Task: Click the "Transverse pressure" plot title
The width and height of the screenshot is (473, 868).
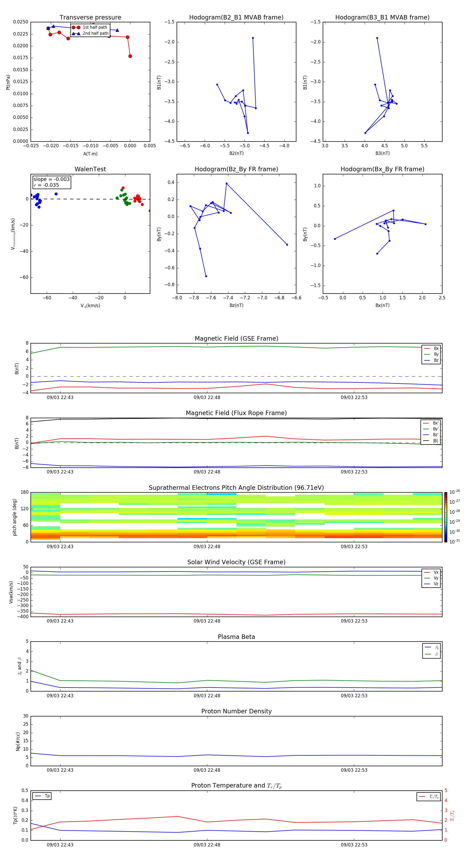Action: [x=90, y=17]
